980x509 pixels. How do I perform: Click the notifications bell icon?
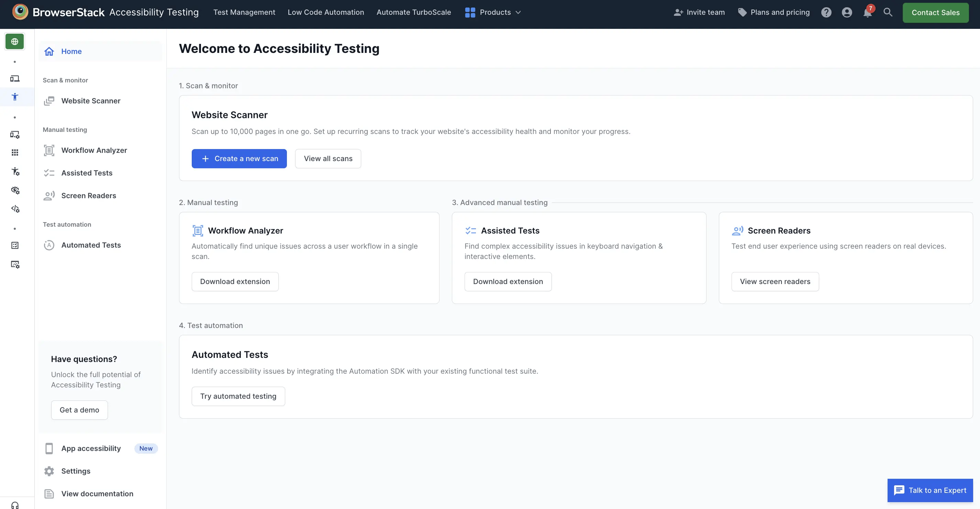point(867,12)
